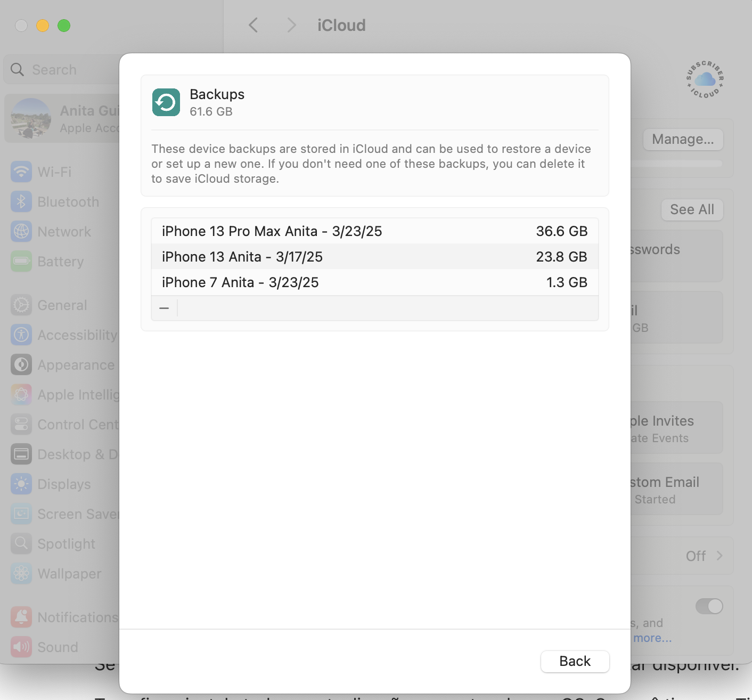Click the iCloud subscriber badge icon
The width and height of the screenshot is (752, 700).
click(x=705, y=79)
